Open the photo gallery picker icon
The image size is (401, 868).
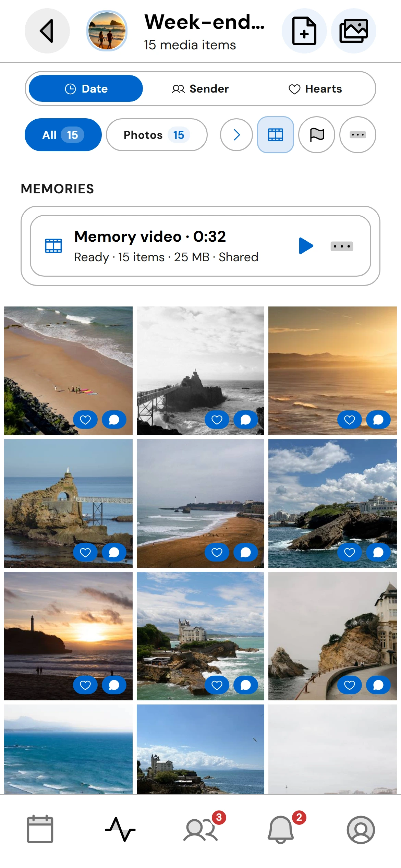tap(354, 31)
